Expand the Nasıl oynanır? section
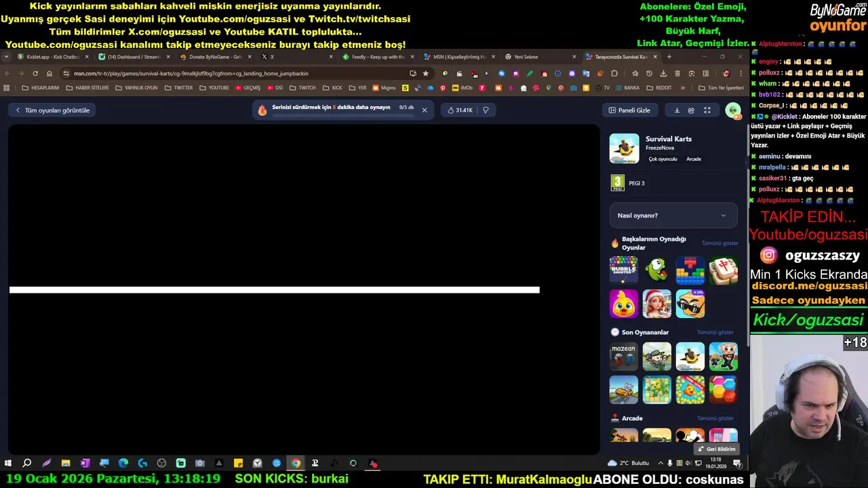The image size is (868, 488). pos(673,216)
